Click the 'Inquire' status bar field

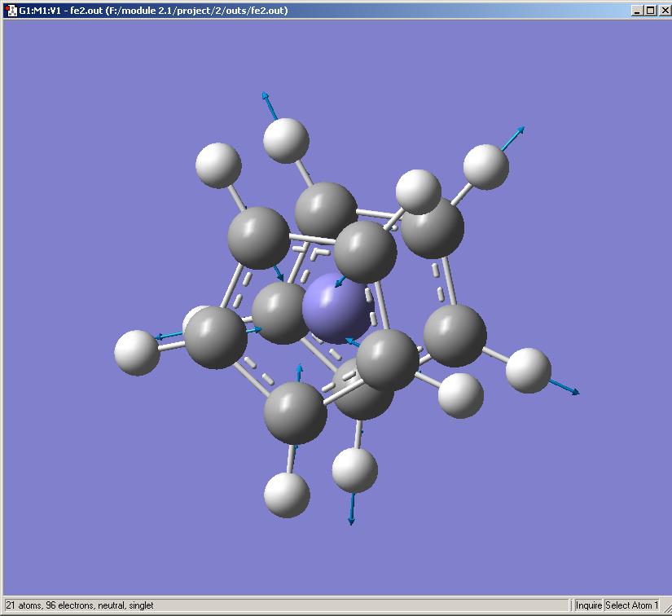588,605
